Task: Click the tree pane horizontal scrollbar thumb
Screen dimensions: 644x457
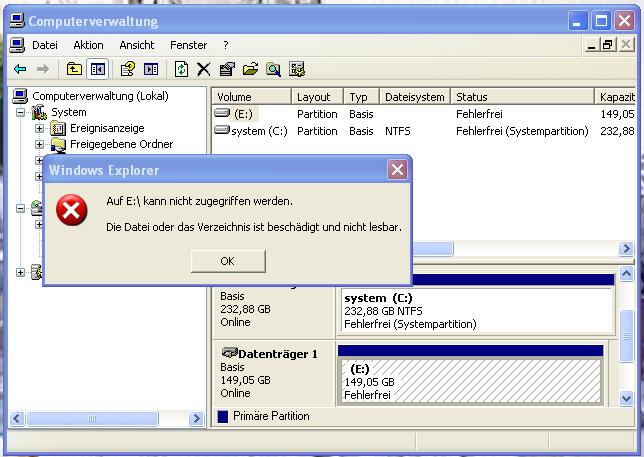Action: coord(92,418)
